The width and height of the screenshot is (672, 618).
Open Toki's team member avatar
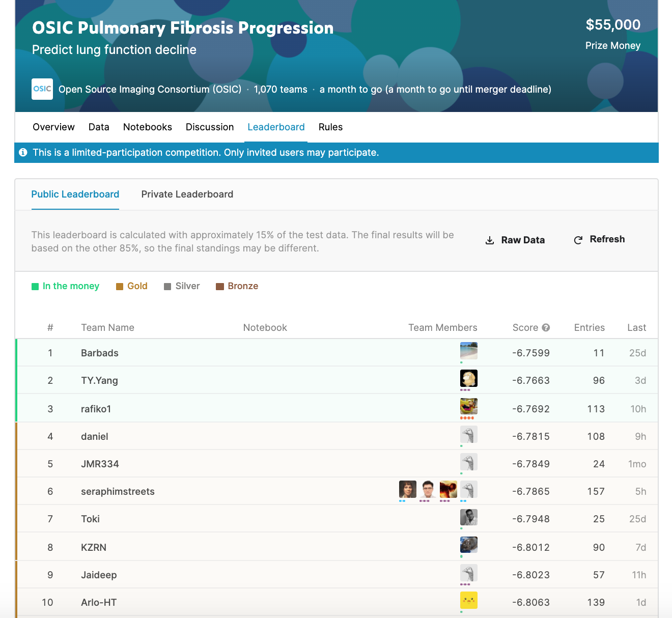pyautogui.click(x=469, y=517)
